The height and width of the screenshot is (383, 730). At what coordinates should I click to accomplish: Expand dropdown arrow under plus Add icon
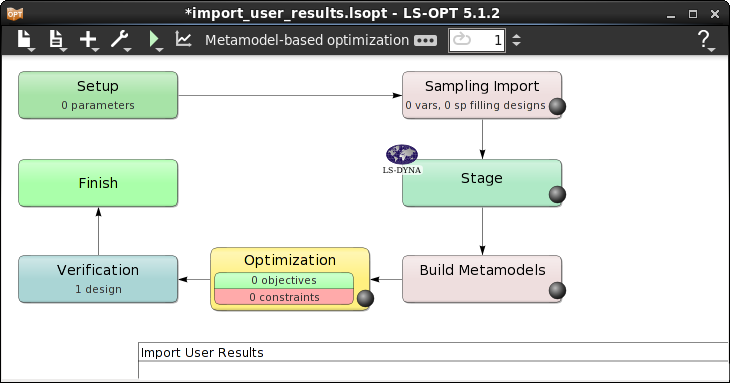(96, 49)
